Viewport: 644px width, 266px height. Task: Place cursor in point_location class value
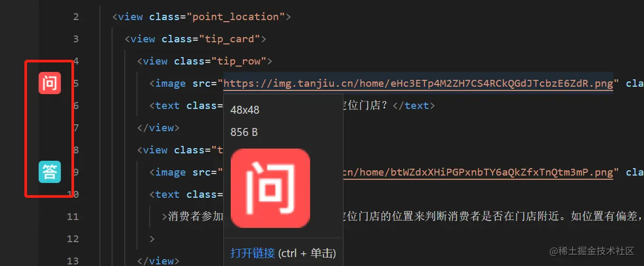pos(235,17)
